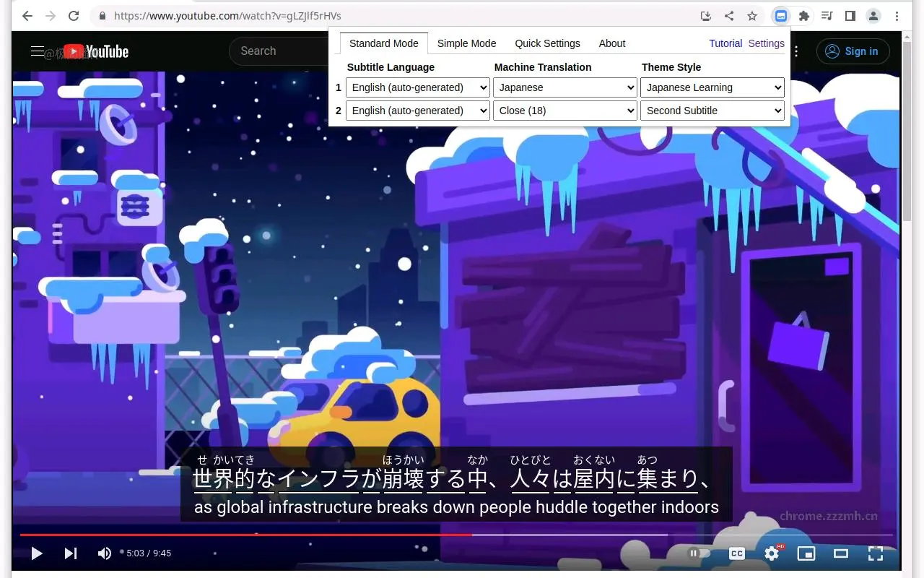Click install/download page icon in address bar
Screen dimensions: 924x578
[706, 16]
